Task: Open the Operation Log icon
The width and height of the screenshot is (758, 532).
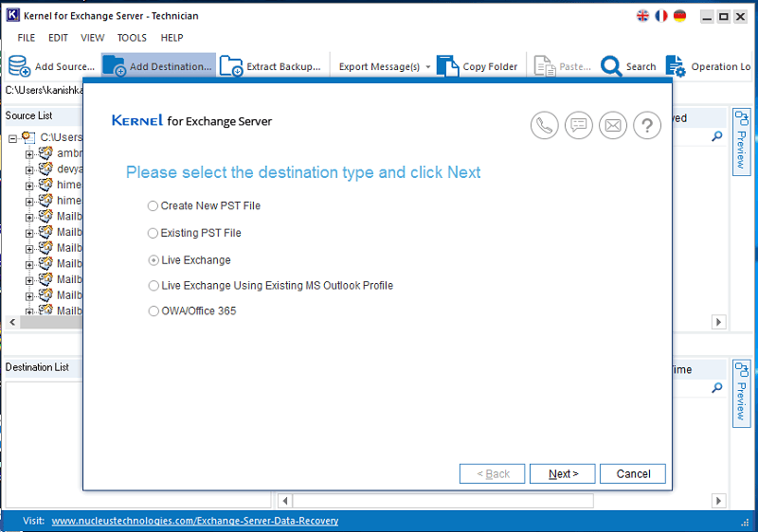Action: [676, 66]
